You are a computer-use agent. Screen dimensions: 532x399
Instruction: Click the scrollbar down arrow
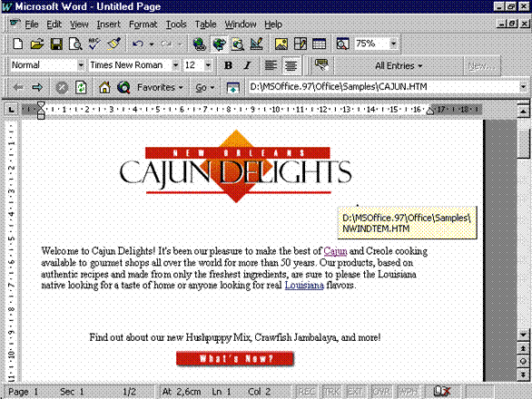(523, 335)
